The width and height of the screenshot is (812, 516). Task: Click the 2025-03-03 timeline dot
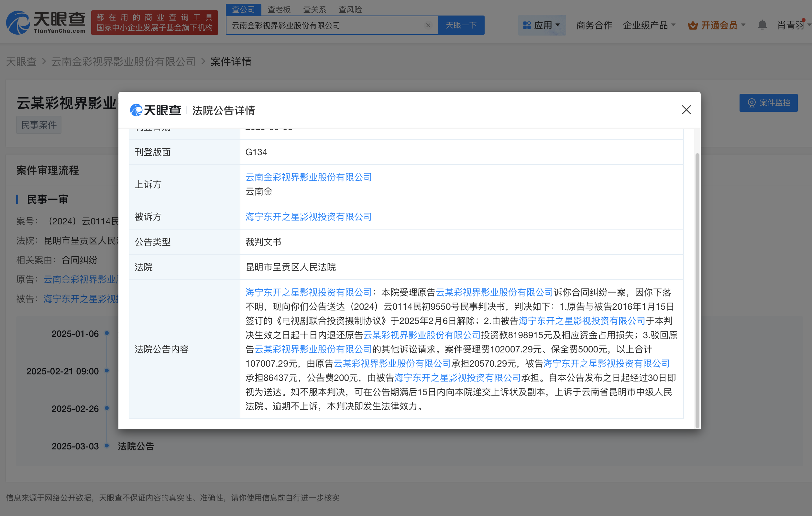[106, 446]
